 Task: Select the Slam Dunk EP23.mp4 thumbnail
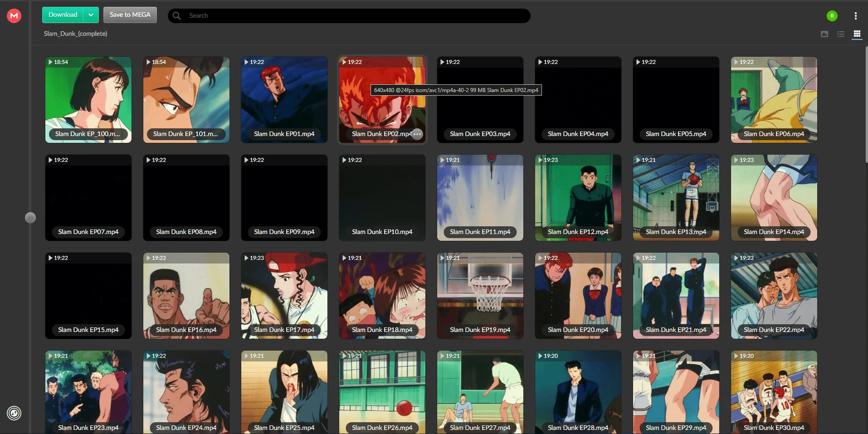(x=88, y=392)
